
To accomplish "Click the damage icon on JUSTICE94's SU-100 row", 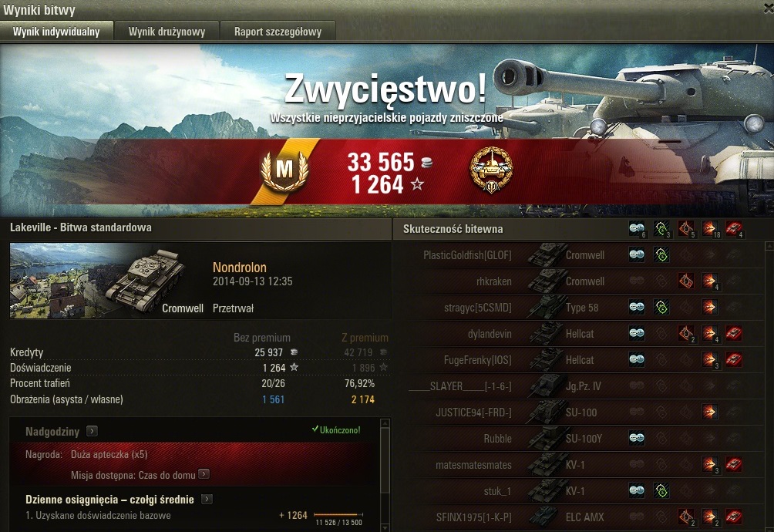I will pyautogui.click(x=709, y=412).
